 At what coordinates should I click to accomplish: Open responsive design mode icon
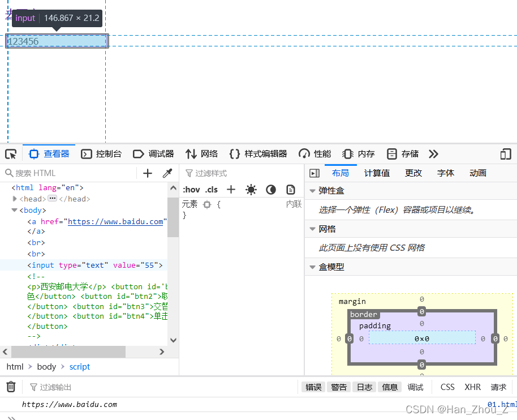pyautogui.click(x=506, y=154)
